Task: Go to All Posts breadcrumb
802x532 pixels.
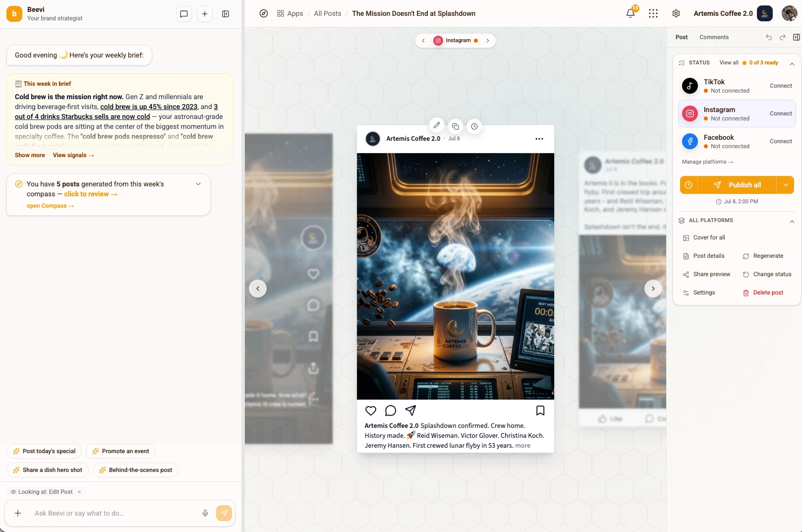Action: click(x=328, y=13)
